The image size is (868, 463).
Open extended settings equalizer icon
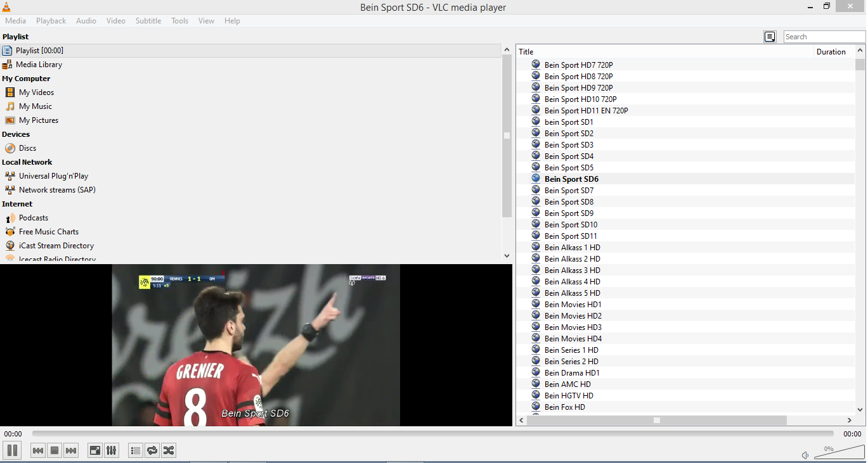(112, 450)
